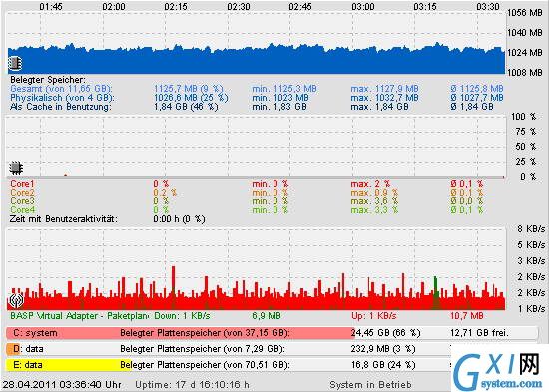Click the 'Physikalisch (von 4 GB):' label

[62, 98]
